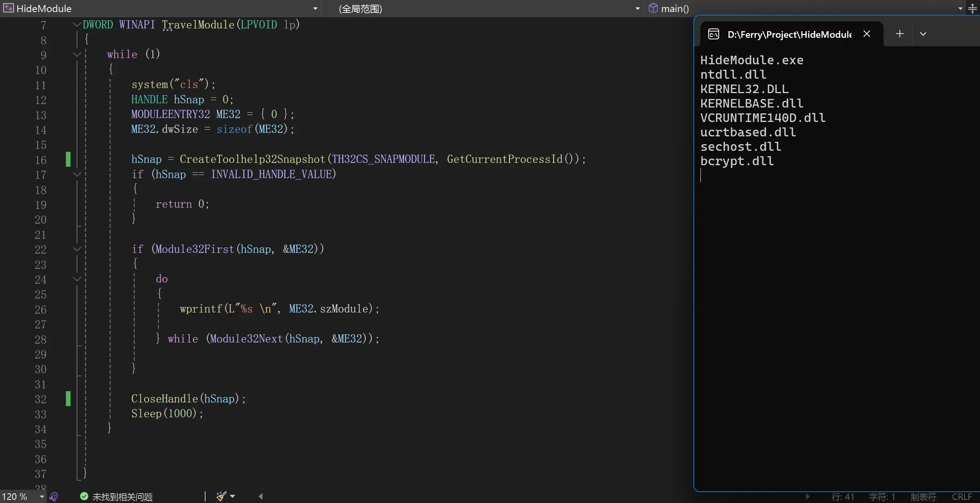Click the CRLF line ending indicator
The image size is (980, 503).
[961, 496]
